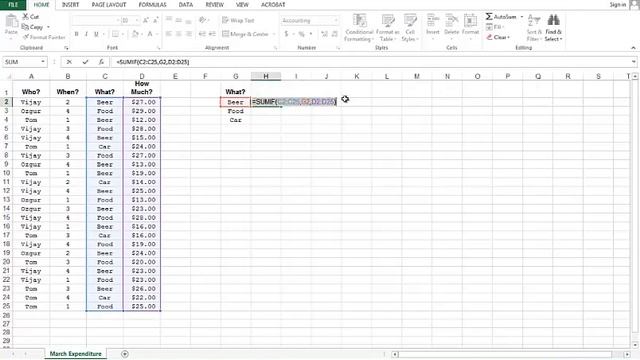
Task: Activate Format Painter
Action: click(44, 37)
